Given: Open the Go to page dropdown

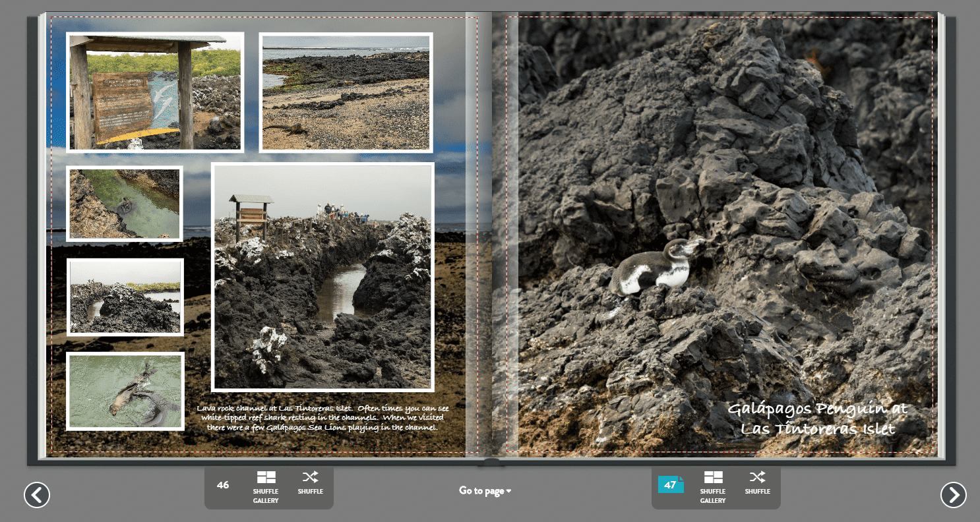Looking at the screenshot, I should pyautogui.click(x=484, y=490).
